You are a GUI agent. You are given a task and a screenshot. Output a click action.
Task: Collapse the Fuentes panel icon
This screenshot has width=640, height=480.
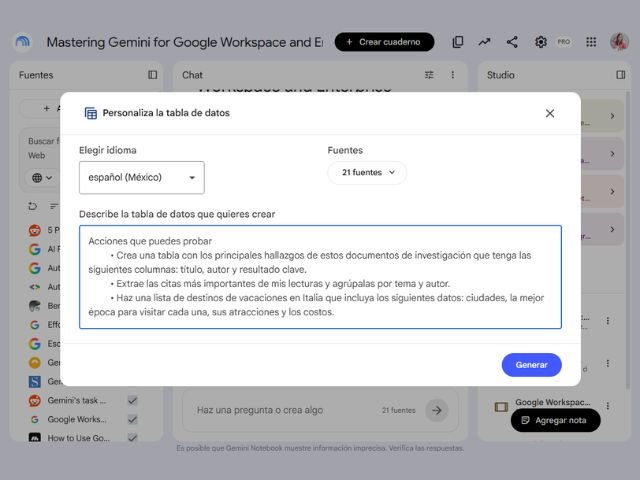pyautogui.click(x=152, y=75)
